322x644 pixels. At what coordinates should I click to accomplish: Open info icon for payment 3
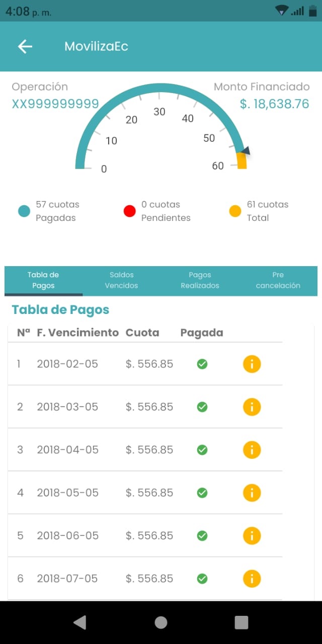click(x=252, y=449)
